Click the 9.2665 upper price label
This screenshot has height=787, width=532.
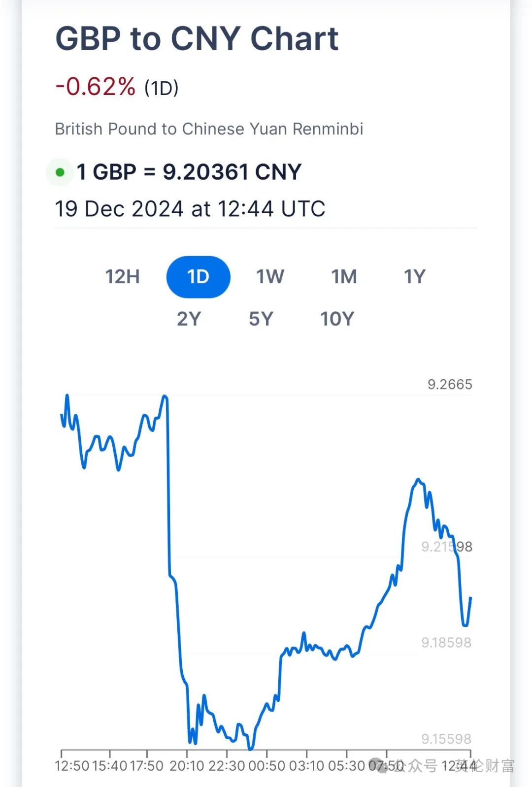click(450, 385)
